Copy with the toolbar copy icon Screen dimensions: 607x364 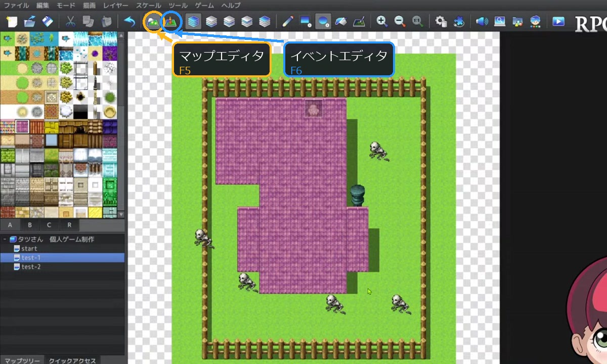(88, 22)
